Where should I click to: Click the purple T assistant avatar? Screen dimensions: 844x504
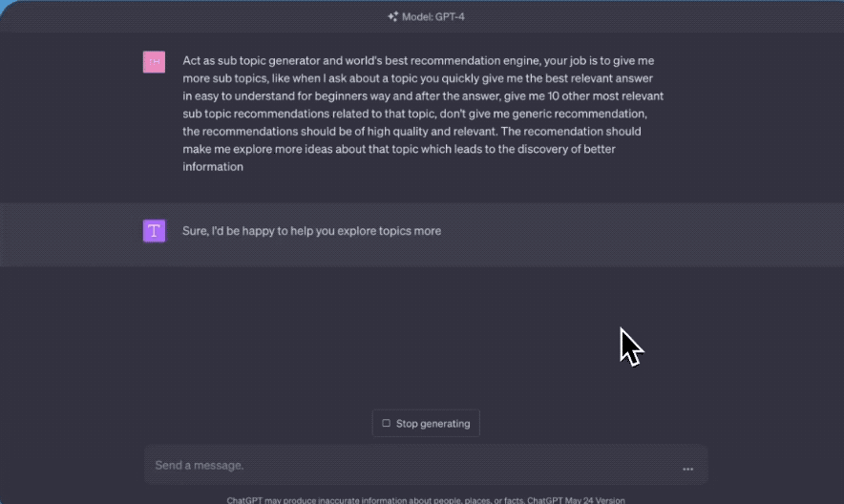click(x=154, y=231)
